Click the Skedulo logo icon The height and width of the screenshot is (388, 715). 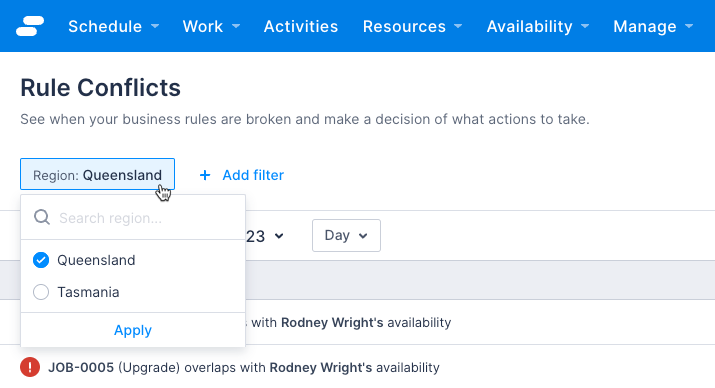(30, 26)
